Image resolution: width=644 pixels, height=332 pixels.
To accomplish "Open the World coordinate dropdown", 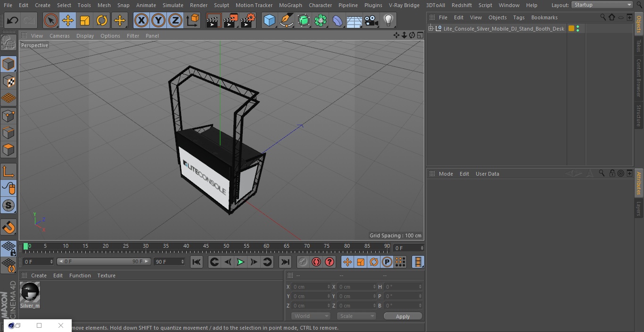I will pyautogui.click(x=311, y=316).
